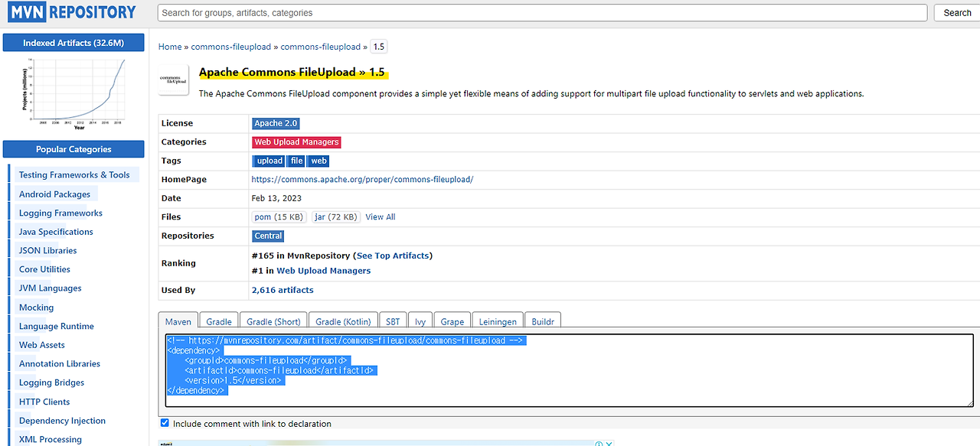Click the commons fileupload artifact logo thumbnail
Image resolution: width=980 pixels, height=446 pixels.
pos(174,80)
